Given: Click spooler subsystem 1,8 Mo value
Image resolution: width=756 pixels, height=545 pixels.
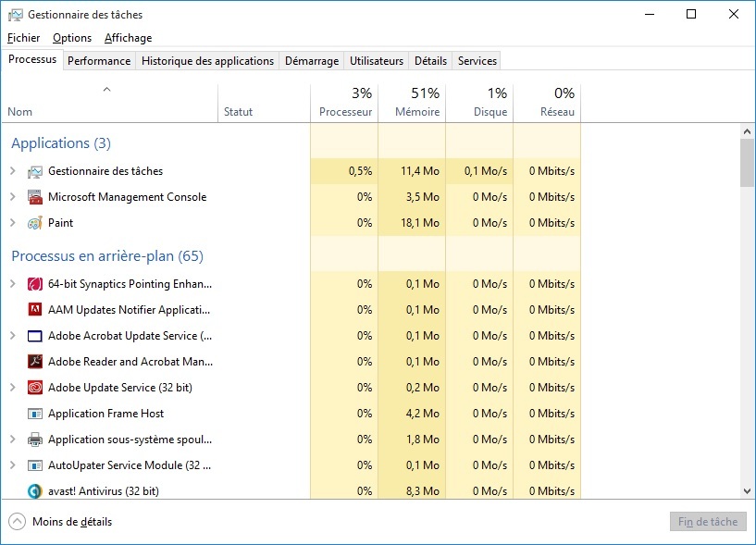Looking at the screenshot, I should click(x=422, y=439).
